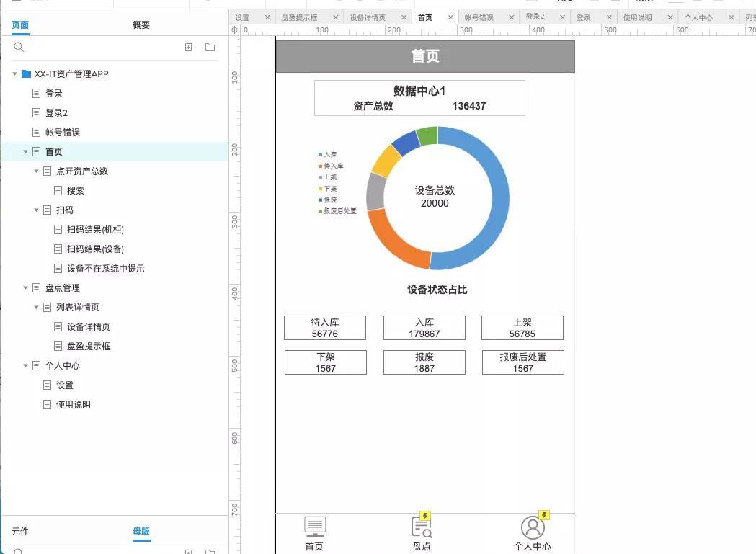Switch to the 概要 outline tab
Viewport: 756px width, 554px height.
click(x=141, y=25)
